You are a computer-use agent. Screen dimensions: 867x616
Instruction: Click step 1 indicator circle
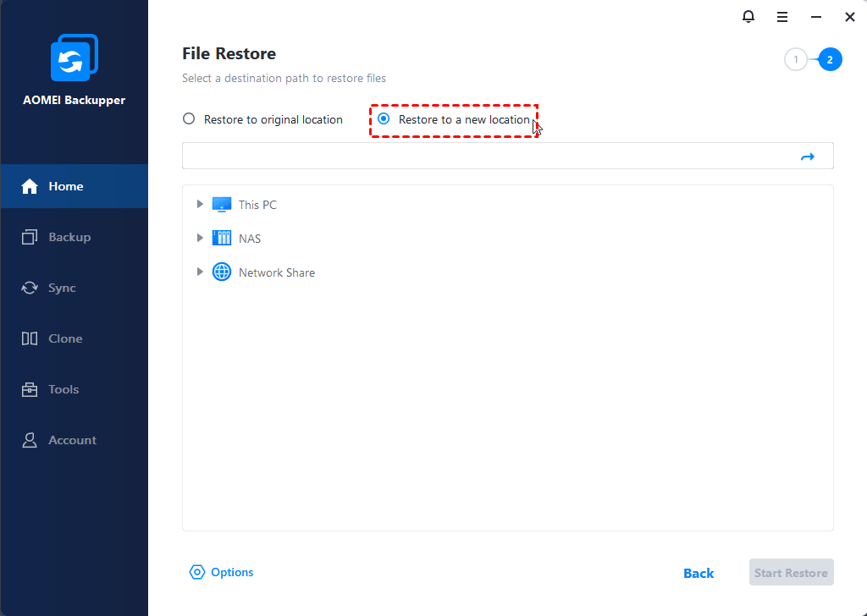point(795,60)
